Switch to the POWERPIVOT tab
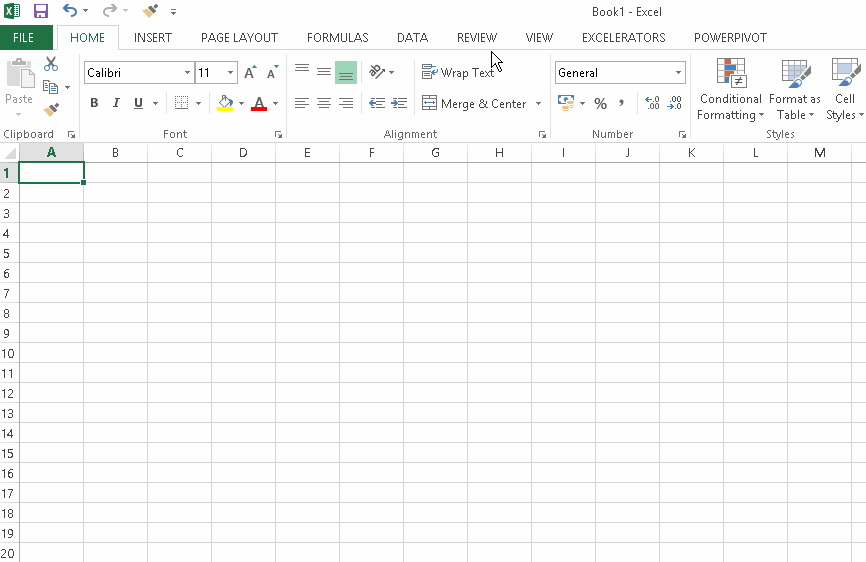The height and width of the screenshot is (562, 866). 730,38
